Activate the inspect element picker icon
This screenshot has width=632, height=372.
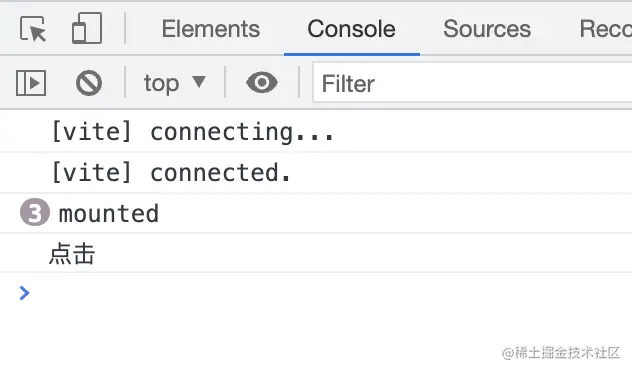click(33, 29)
